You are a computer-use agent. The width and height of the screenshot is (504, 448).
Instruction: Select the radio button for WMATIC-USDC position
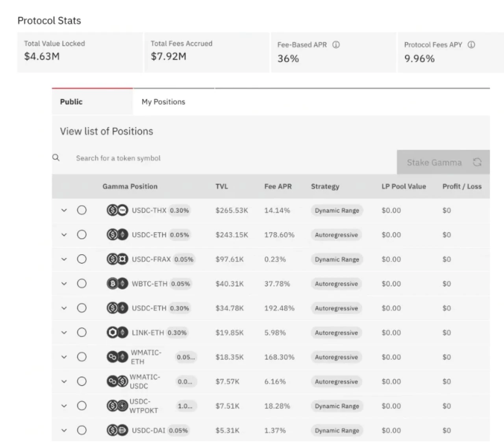[x=82, y=381]
